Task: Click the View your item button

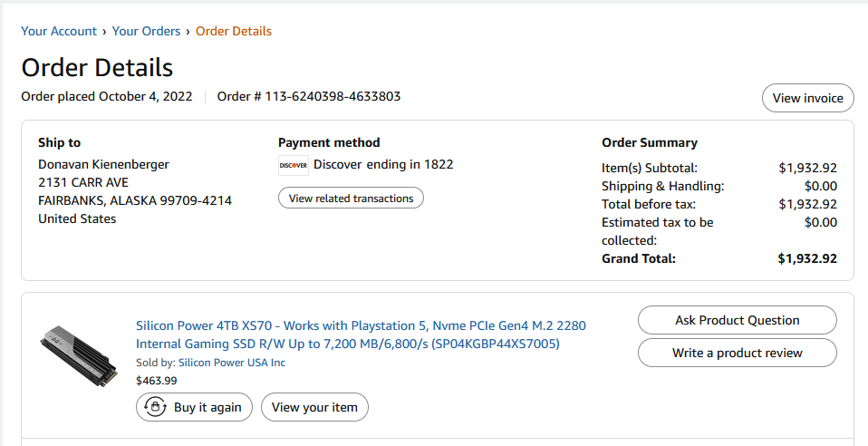Action: pos(314,407)
